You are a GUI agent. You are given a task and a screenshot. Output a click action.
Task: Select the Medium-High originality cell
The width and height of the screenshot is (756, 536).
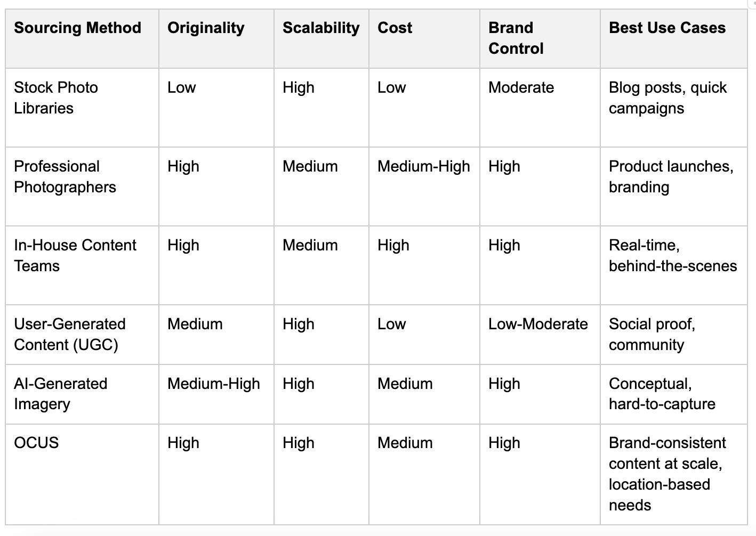214,384
